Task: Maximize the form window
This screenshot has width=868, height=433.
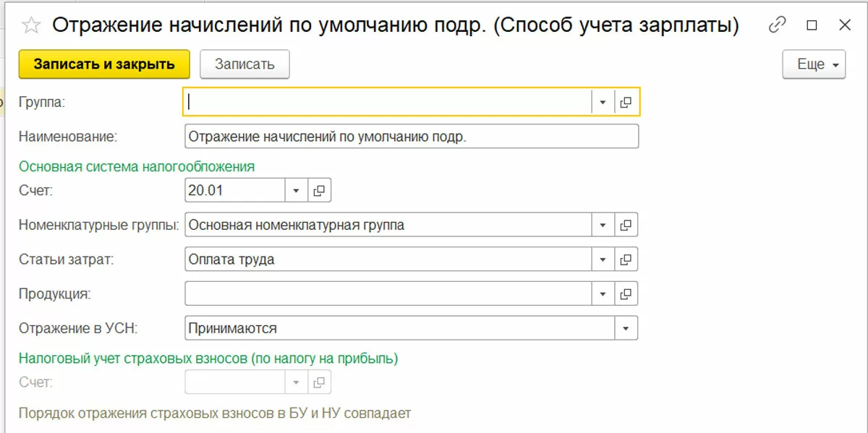Action: tap(812, 25)
